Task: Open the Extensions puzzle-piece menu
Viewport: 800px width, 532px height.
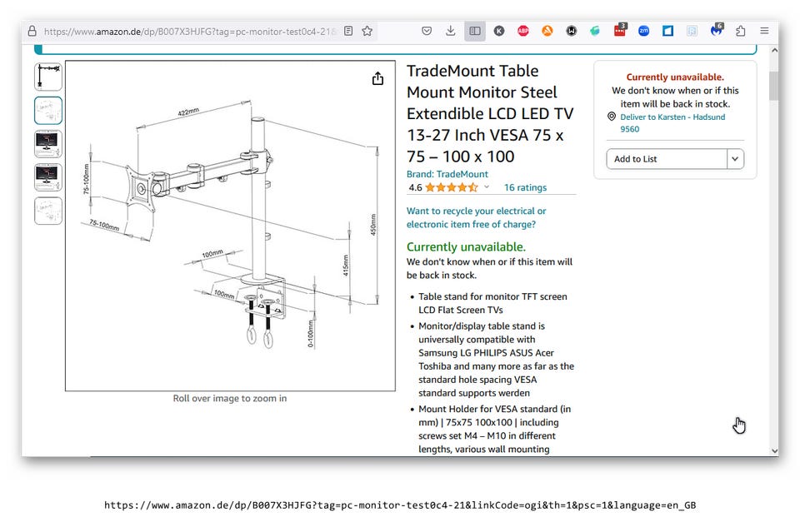Action: pyautogui.click(x=741, y=31)
